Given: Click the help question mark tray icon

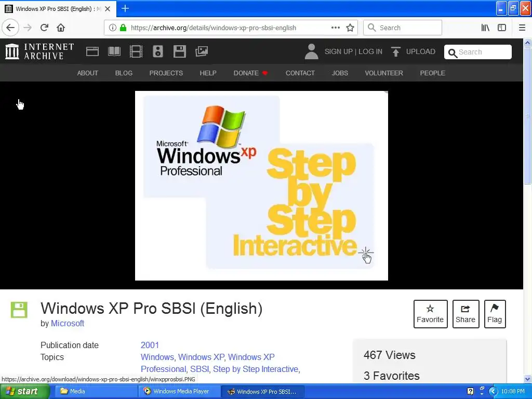Looking at the screenshot, I should tap(470, 391).
